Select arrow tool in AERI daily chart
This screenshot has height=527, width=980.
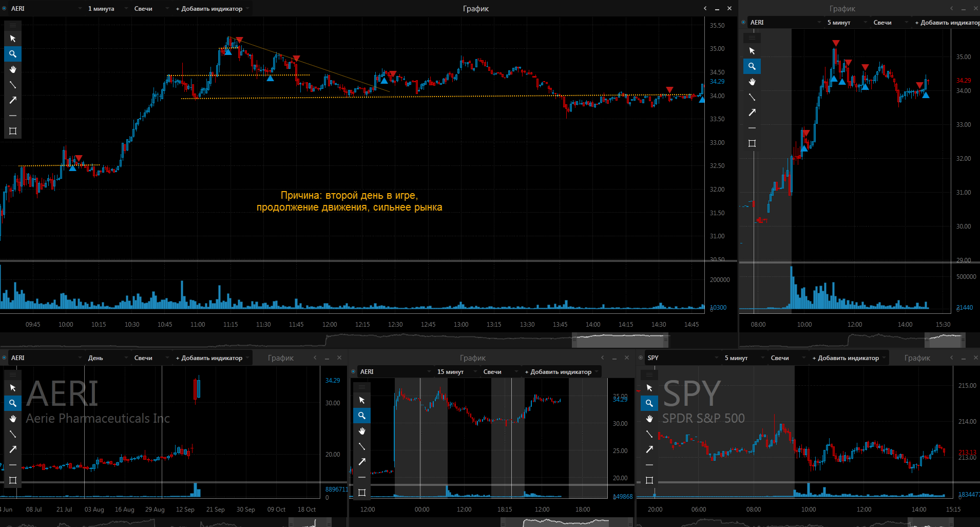(x=13, y=449)
